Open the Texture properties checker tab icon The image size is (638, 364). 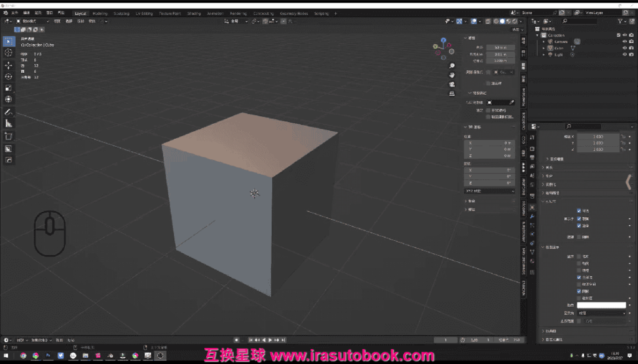(532, 272)
